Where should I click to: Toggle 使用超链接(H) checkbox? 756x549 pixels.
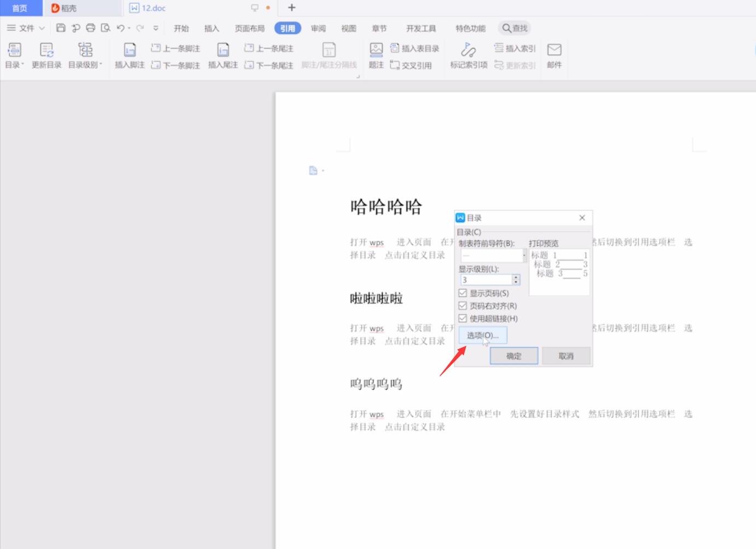[x=463, y=318]
